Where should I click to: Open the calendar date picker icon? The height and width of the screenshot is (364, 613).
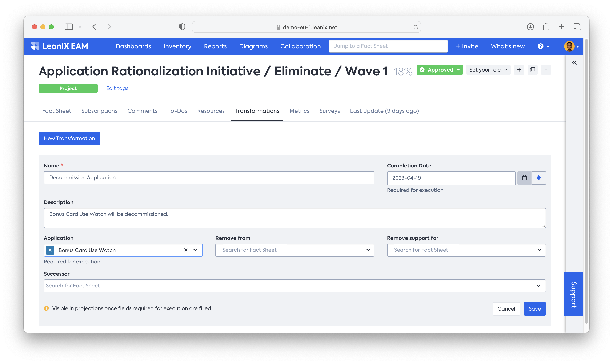tap(524, 178)
